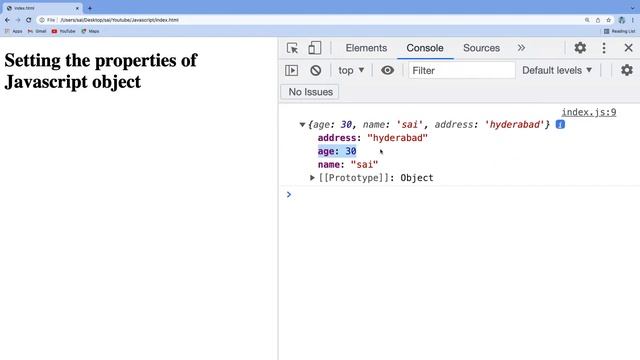Open the profile avatar menu
Image resolution: width=640 pixels, height=360 pixels.
[x=622, y=20]
